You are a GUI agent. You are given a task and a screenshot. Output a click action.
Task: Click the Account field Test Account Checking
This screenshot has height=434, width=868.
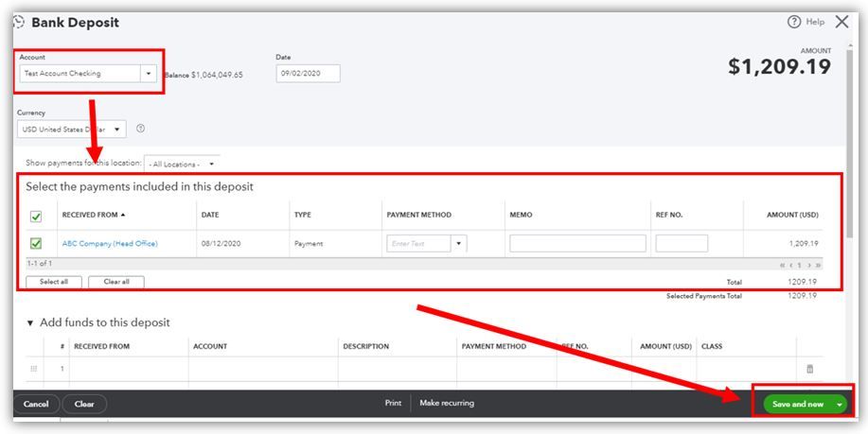(x=80, y=74)
